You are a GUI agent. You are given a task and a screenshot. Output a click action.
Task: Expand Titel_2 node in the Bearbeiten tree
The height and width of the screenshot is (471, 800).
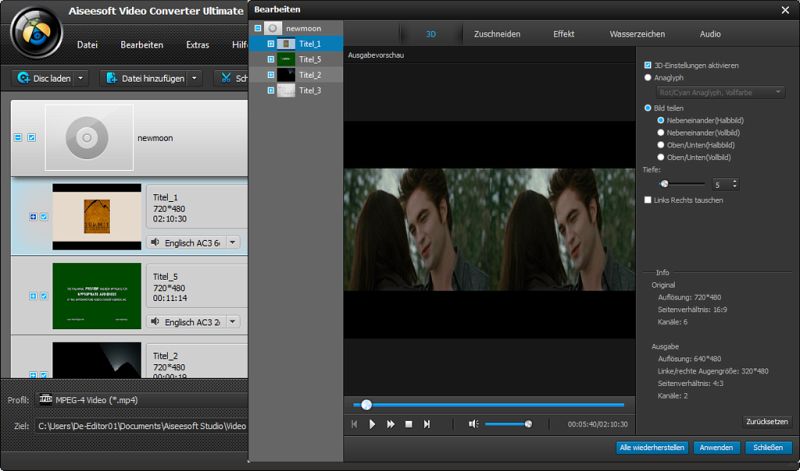pos(271,75)
